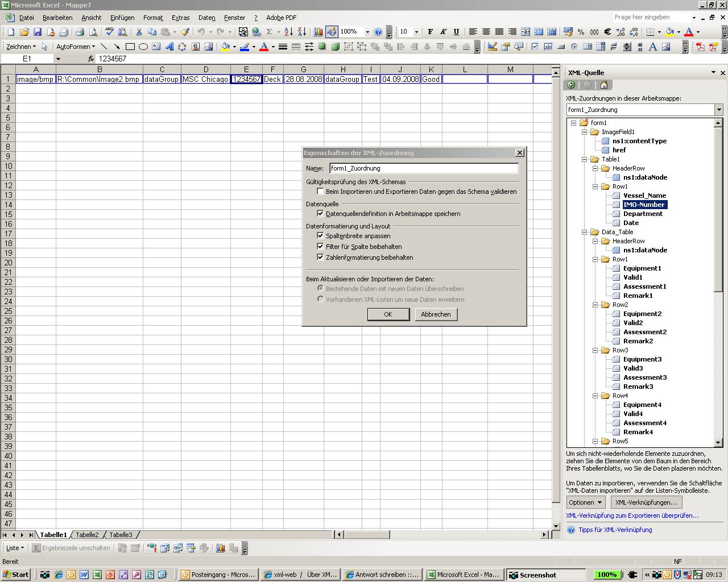Open XML-Verknüpfung zum Exportieren überprüfen link
This screenshot has height=582, width=728.
632,516
